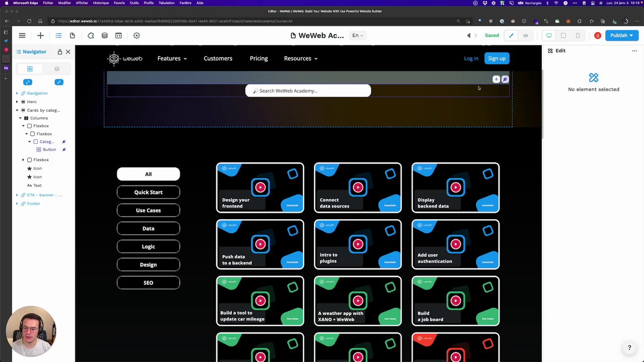Image resolution: width=644 pixels, height=362 pixels.
Task: Open the Fichier menu in macOS menu bar
Action: point(48,3)
